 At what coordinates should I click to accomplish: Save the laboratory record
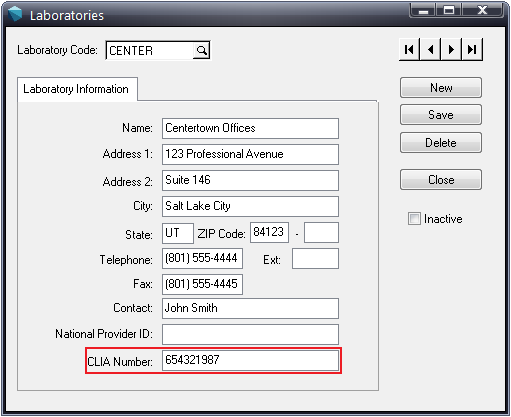(441, 115)
